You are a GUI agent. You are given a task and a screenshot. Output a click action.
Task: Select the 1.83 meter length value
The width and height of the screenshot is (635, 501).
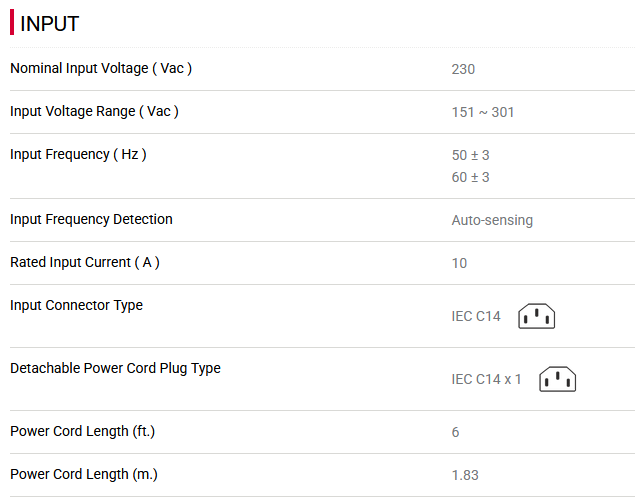coord(465,475)
